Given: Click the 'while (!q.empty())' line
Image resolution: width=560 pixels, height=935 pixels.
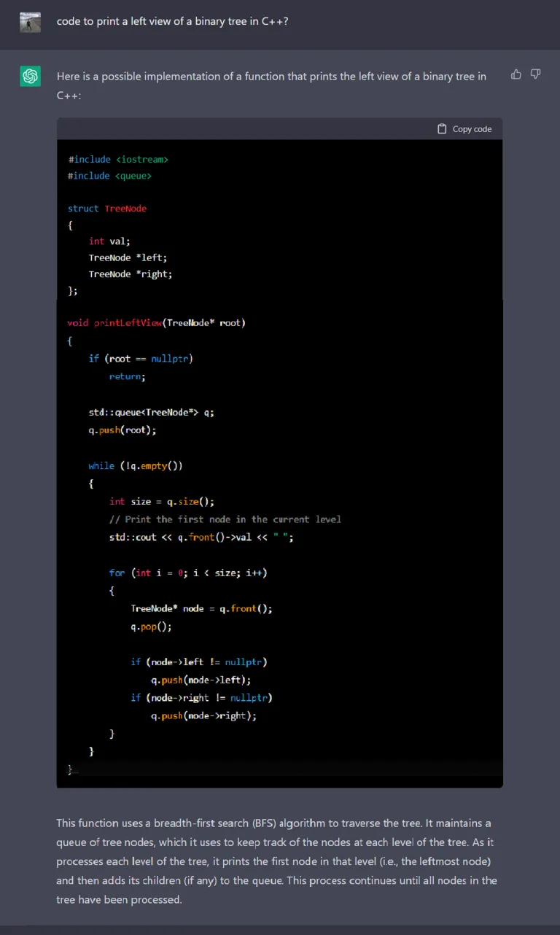Looking at the screenshot, I should click(x=136, y=465).
